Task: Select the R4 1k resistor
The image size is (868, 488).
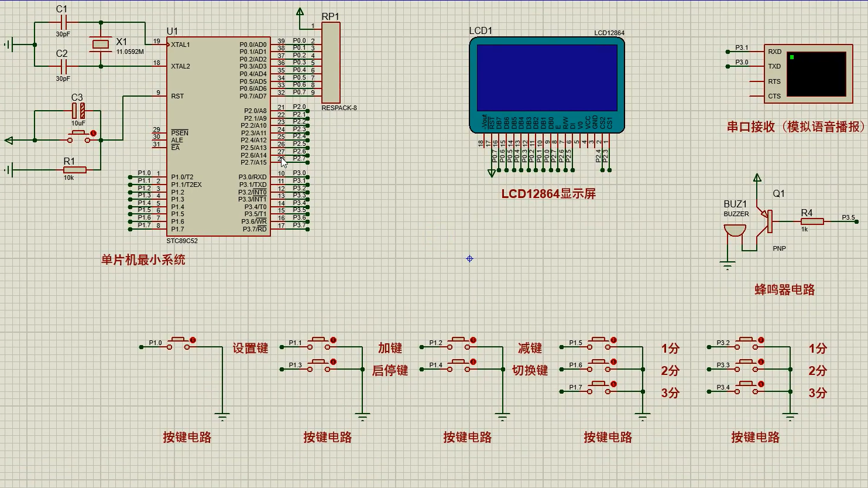Action: coord(812,221)
